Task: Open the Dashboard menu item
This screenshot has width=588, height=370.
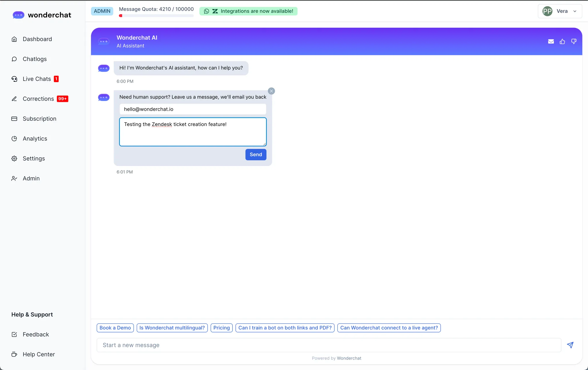Action: coord(37,39)
